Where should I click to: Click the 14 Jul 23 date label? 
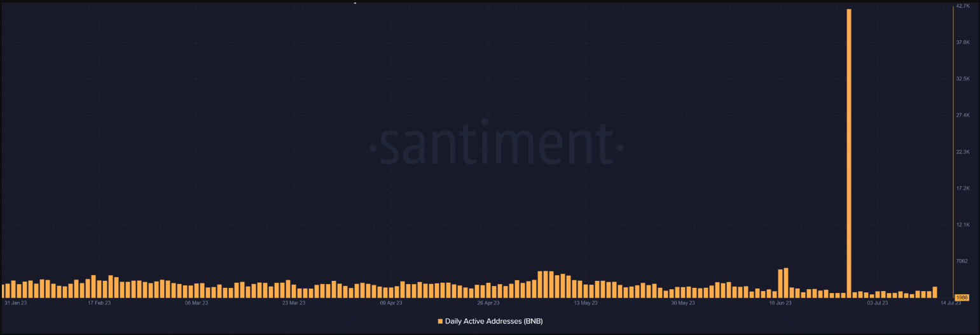coord(950,303)
